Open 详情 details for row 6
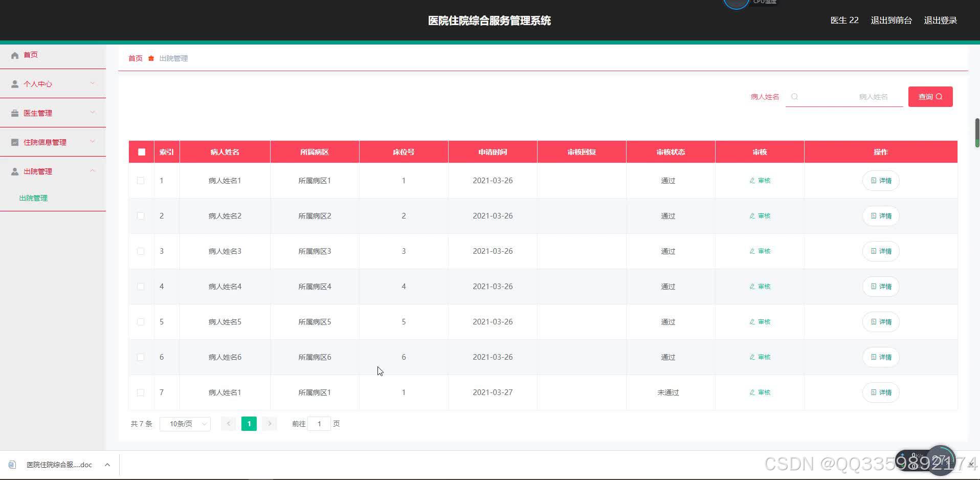This screenshot has width=980, height=480. tap(881, 357)
